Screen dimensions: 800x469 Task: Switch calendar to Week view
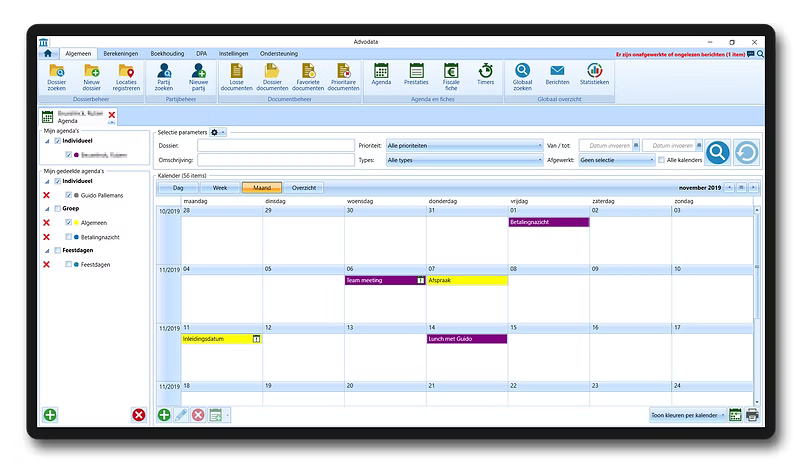(x=220, y=187)
